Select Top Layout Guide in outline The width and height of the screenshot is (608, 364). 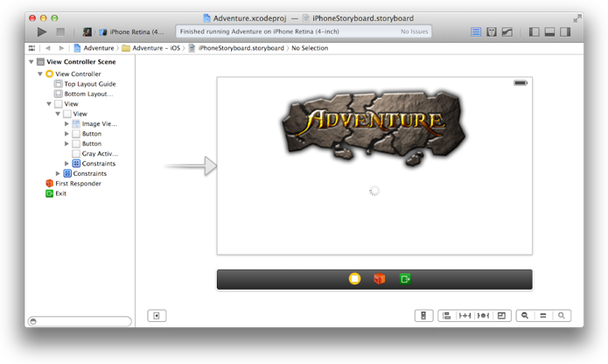pyautogui.click(x=85, y=84)
